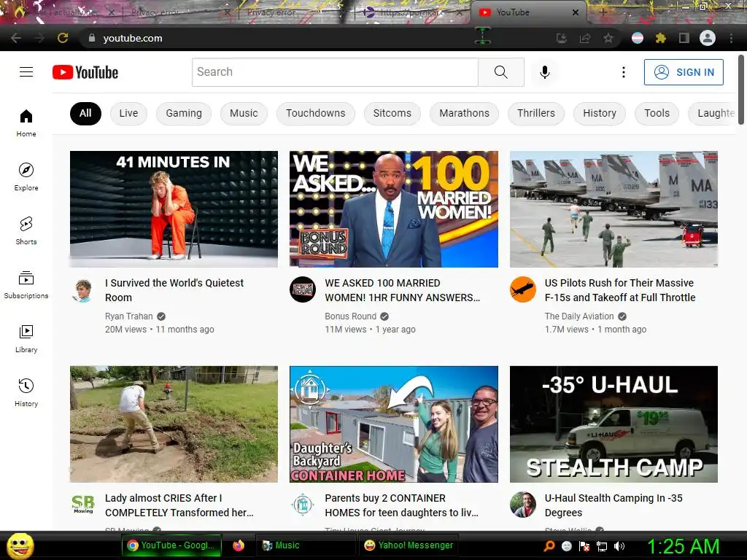Select the Thrillers filter chip
Image resolution: width=747 pixels, height=560 pixels.
(536, 113)
